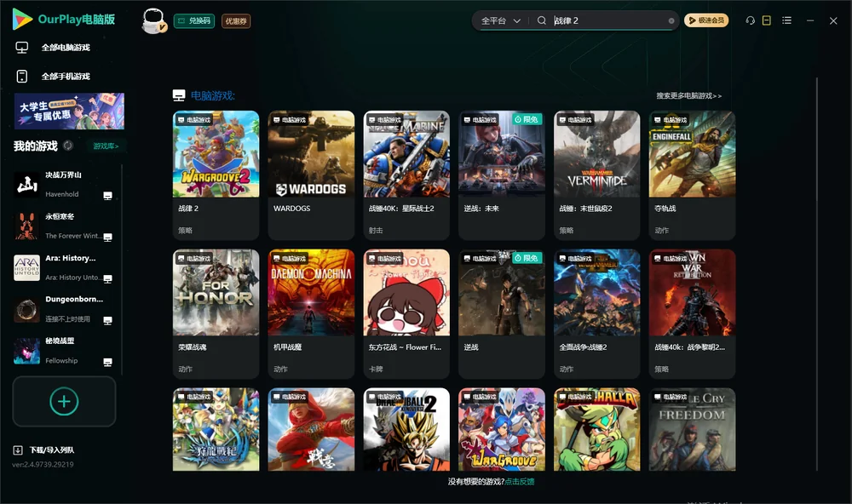
Task: Click the 电脑游戏: section heading
Action: [212, 95]
